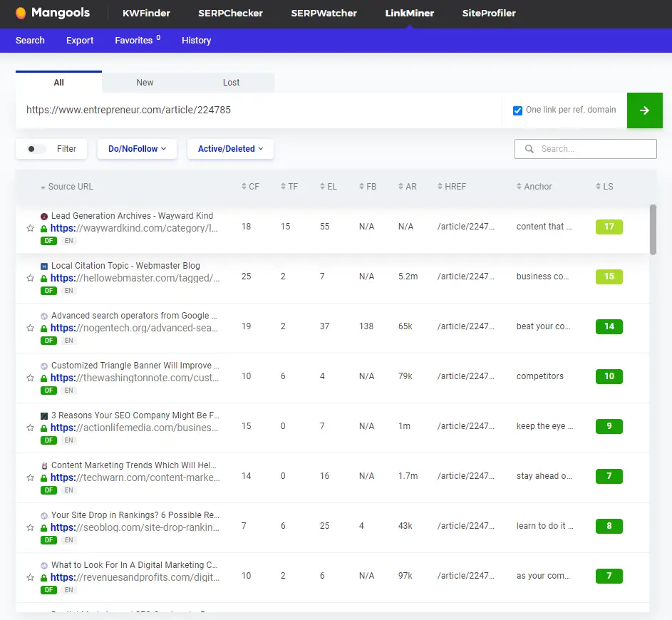Click the backlinks Search input field
672x620 pixels.
click(586, 149)
